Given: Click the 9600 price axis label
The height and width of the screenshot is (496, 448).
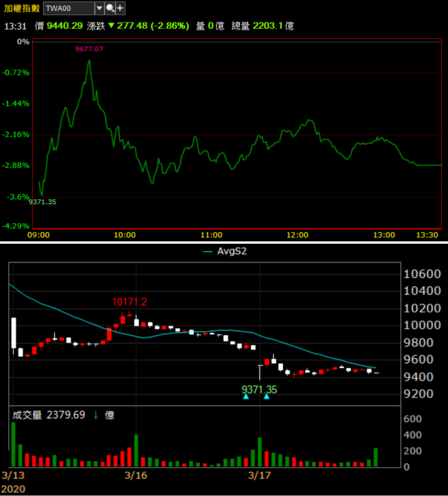Looking at the screenshot, I should [x=418, y=360].
